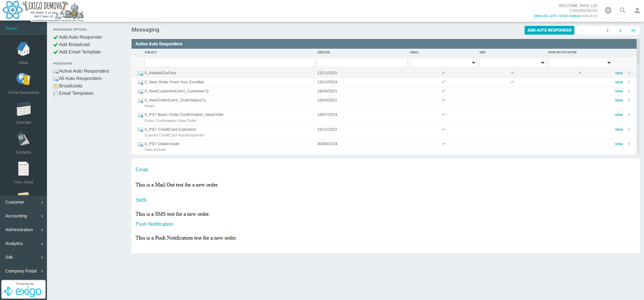Open the user profile icon

[x=637, y=10]
